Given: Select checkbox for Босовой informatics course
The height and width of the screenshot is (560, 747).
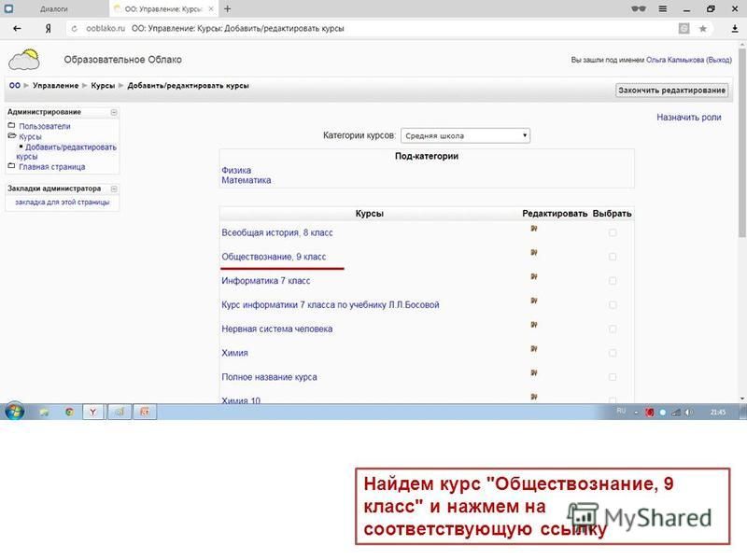Looking at the screenshot, I should pyautogui.click(x=613, y=305).
